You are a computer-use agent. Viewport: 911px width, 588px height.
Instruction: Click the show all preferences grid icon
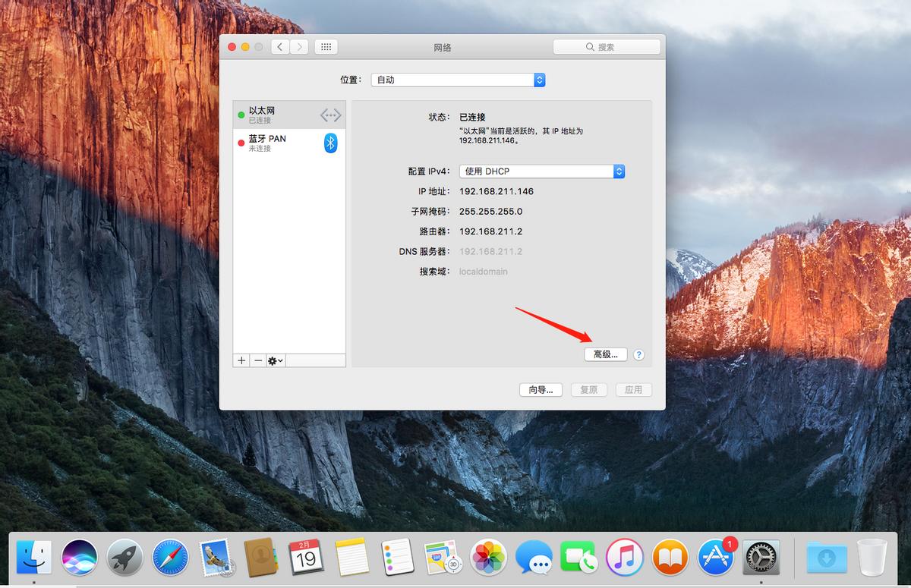[326, 47]
